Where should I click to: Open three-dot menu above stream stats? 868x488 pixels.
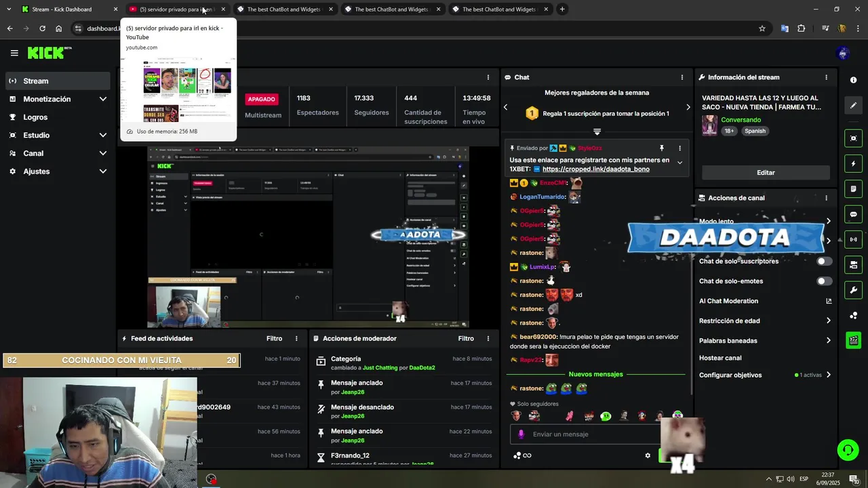488,77
